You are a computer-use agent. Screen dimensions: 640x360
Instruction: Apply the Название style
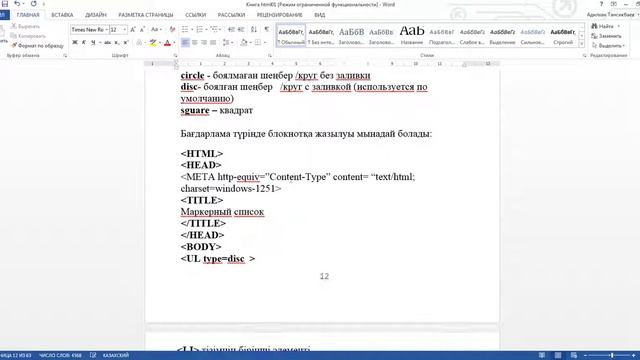click(x=411, y=36)
